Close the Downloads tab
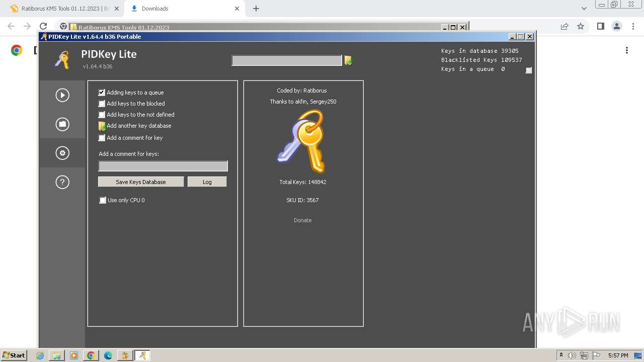Viewport: 644px width, 362px height. (x=237, y=9)
